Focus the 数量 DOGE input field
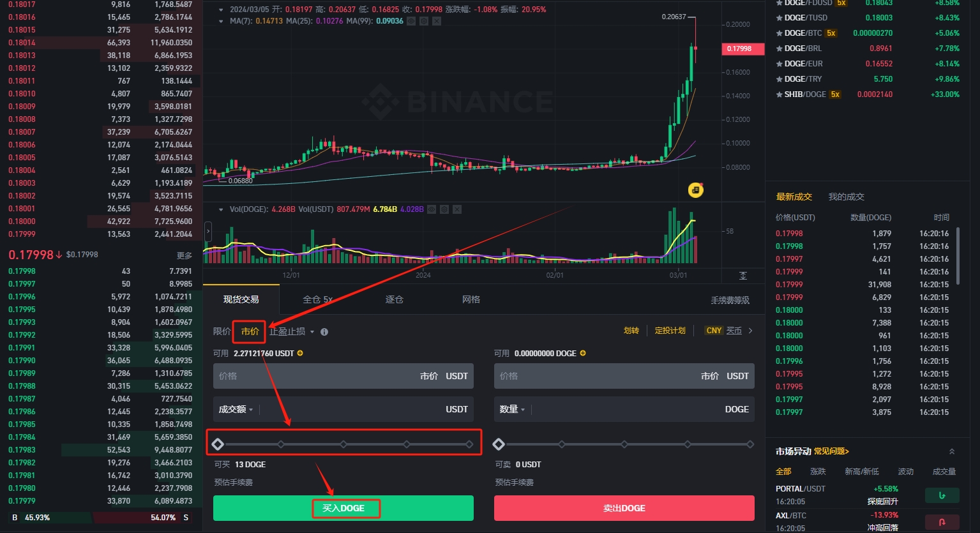 [624, 409]
